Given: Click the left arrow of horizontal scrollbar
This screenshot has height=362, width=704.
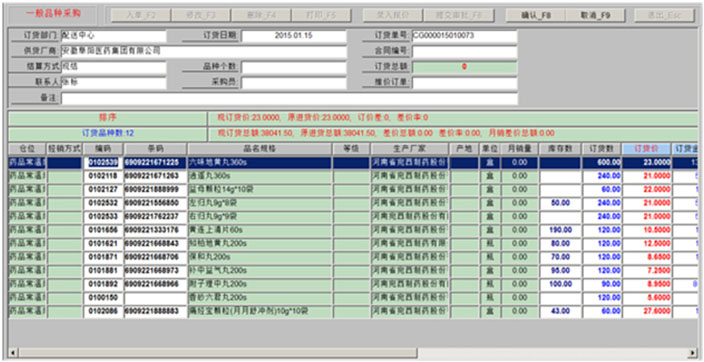Looking at the screenshot, I should [x=13, y=353].
